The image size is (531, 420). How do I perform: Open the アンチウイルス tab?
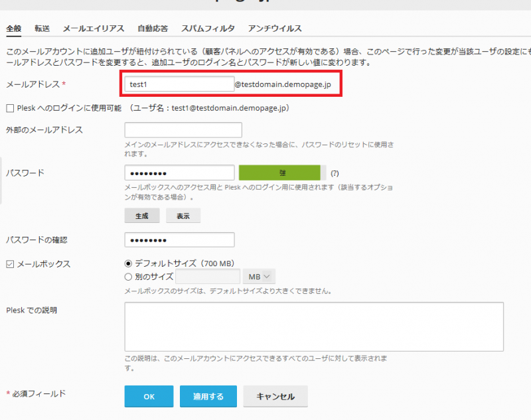pos(275,29)
